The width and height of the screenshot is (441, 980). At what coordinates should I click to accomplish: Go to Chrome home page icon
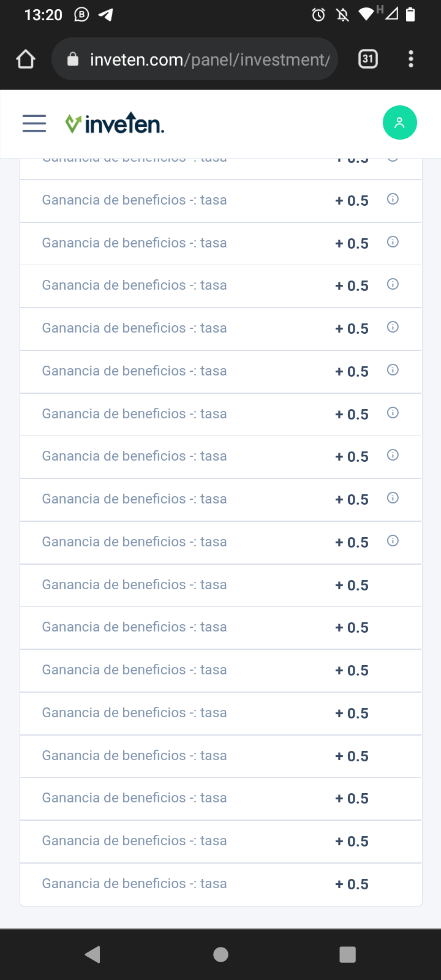click(26, 59)
